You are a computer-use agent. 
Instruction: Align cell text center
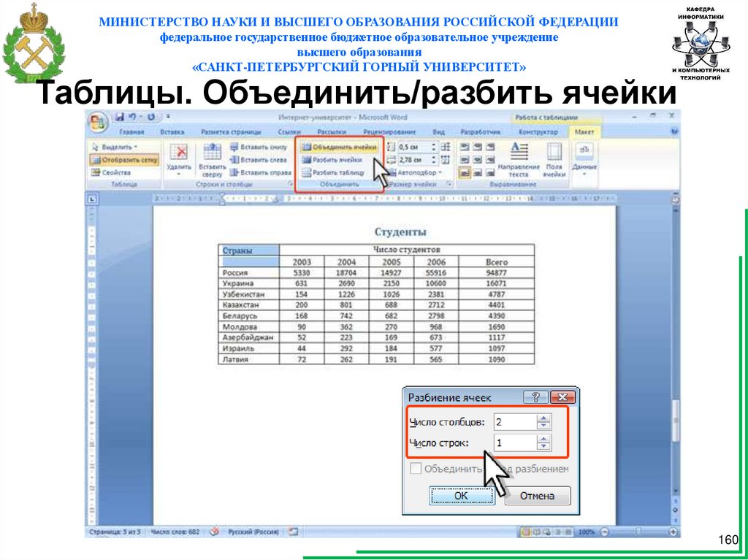(478, 161)
